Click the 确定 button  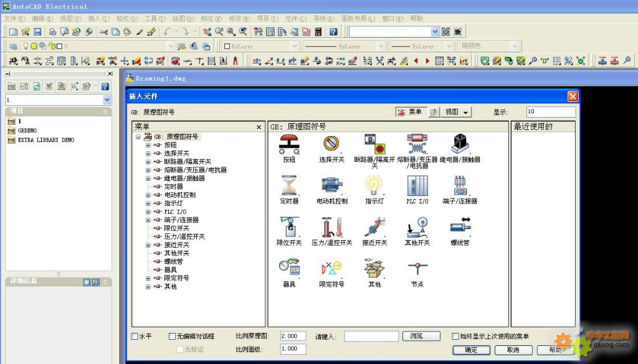pyautogui.click(x=471, y=350)
